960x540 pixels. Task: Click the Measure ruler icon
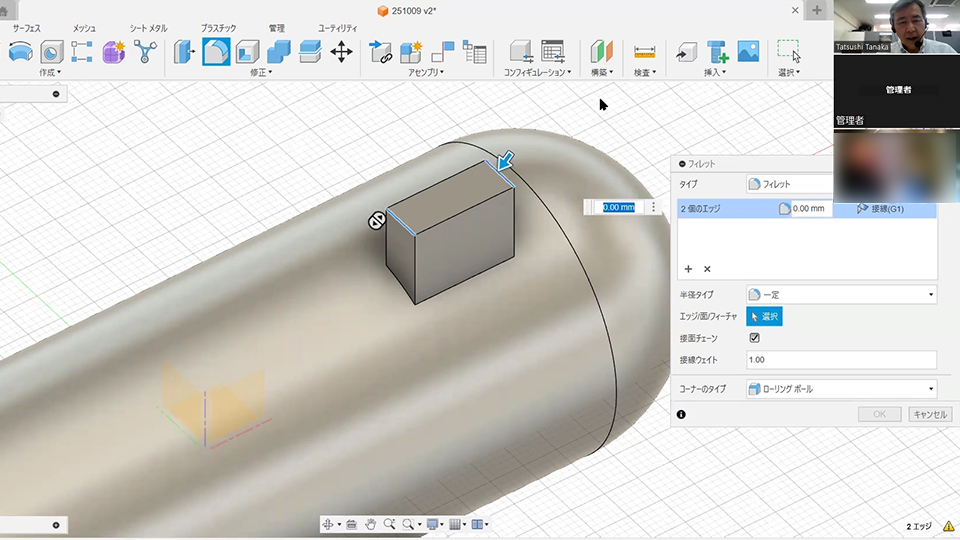point(644,52)
